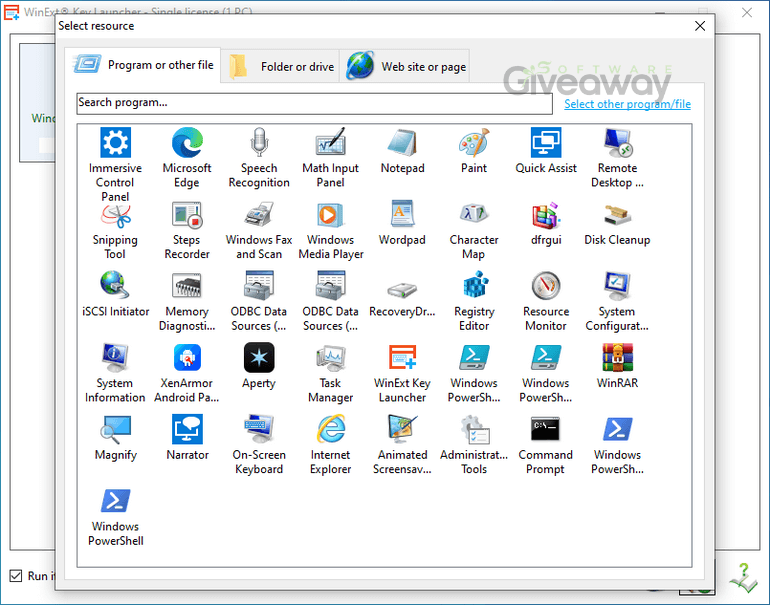Pick Windows Fax and Scan
The width and height of the screenshot is (770, 605).
point(259,215)
